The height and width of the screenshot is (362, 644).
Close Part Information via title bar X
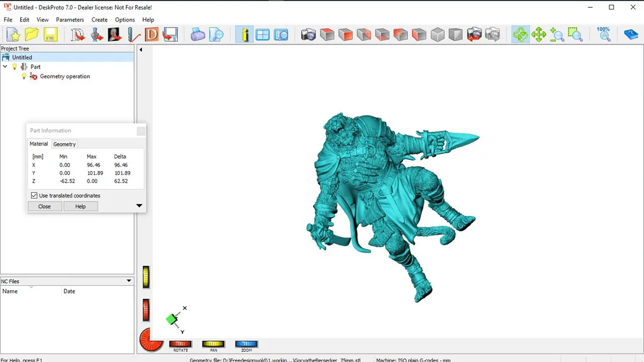[x=141, y=131]
